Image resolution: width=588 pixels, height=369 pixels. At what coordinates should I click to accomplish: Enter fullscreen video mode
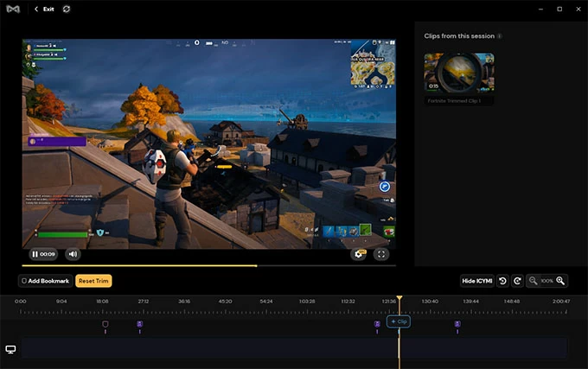(x=381, y=254)
